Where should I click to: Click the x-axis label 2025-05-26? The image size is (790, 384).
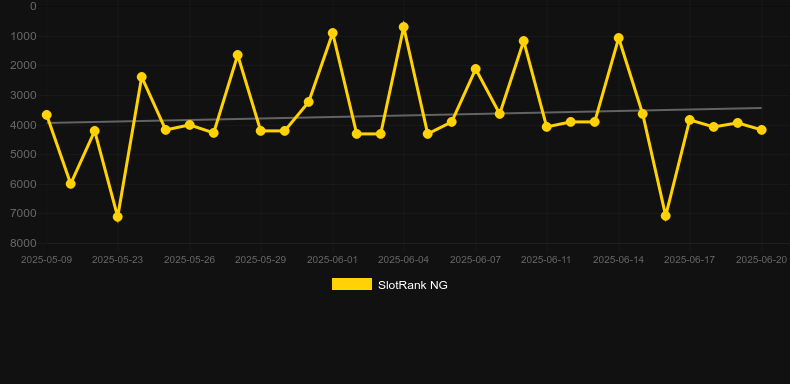click(x=189, y=260)
